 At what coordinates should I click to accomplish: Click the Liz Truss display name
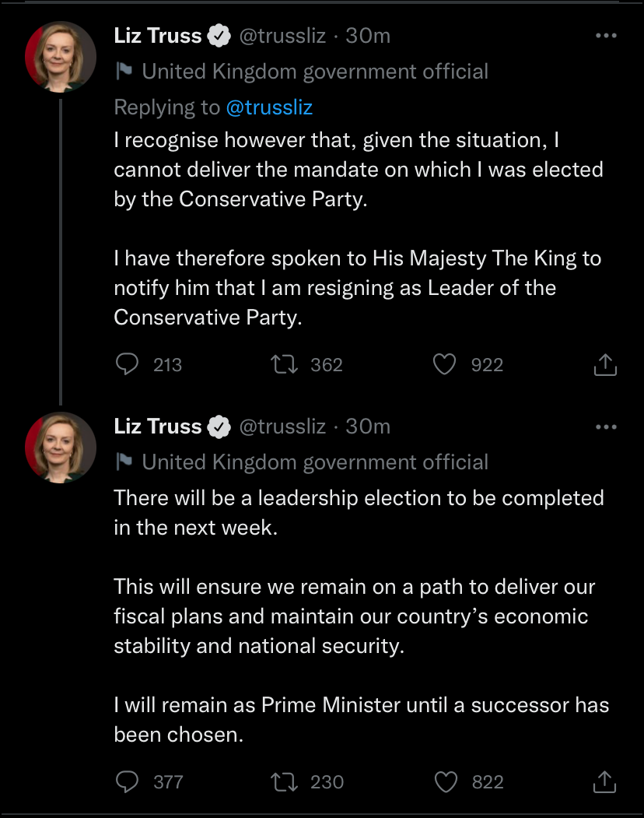point(156,34)
